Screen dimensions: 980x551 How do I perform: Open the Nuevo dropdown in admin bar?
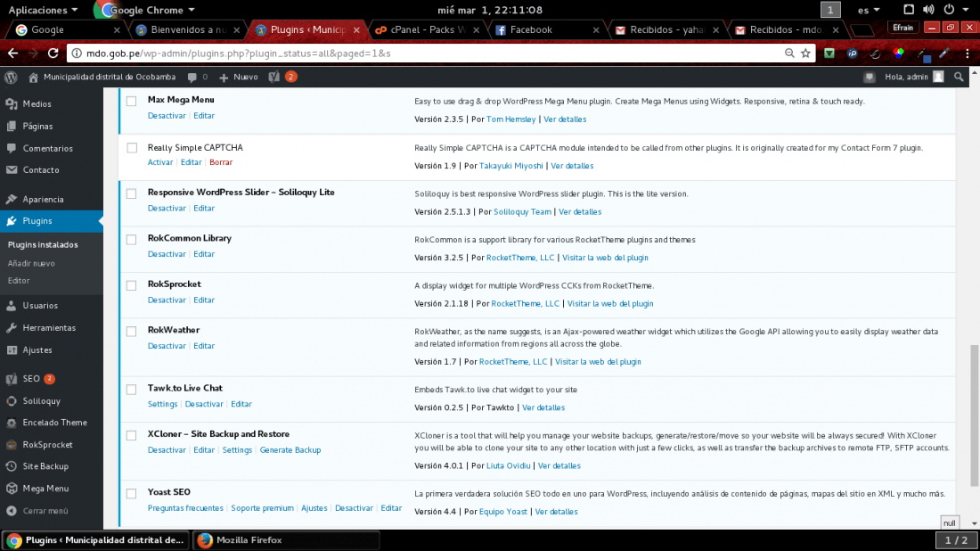(x=238, y=77)
